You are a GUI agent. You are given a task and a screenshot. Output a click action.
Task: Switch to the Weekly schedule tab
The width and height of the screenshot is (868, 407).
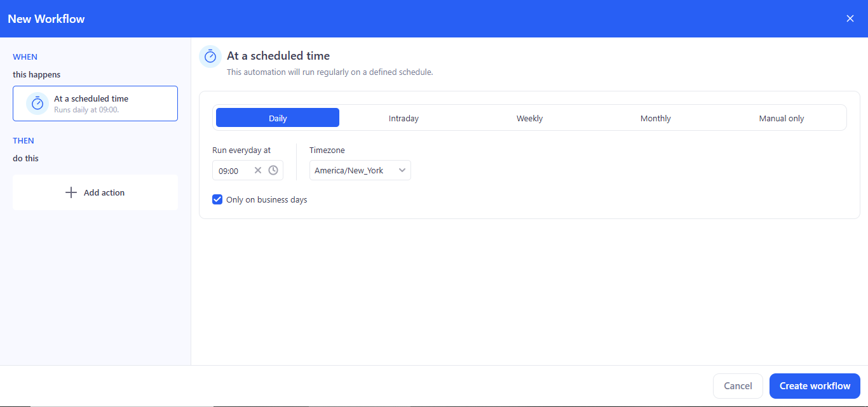click(529, 118)
